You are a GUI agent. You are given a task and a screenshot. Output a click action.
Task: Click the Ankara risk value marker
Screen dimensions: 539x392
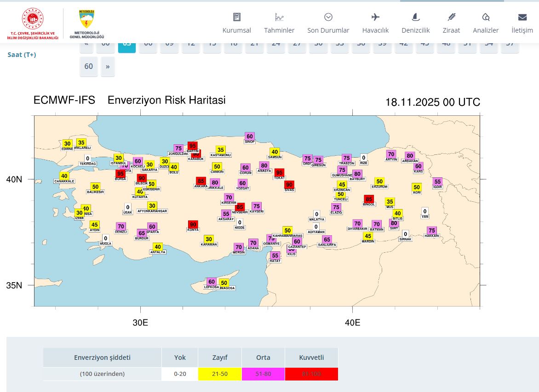[x=201, y=181]
